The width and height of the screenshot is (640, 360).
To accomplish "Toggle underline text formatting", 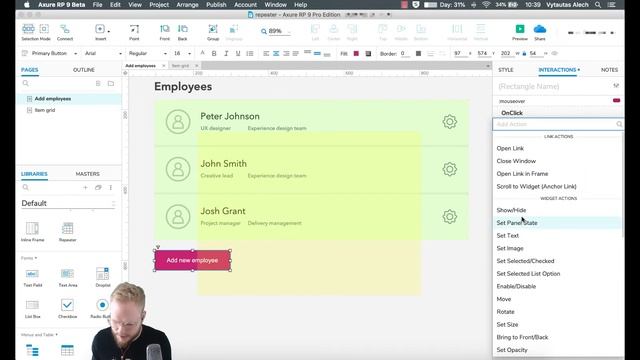I will pos(238,53).
